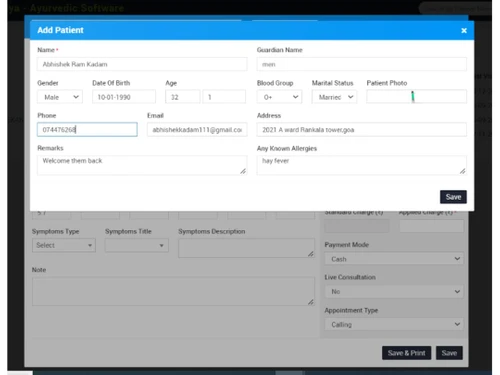
Task: Click the Symptoms Description text area
Action: pos(246,248)
